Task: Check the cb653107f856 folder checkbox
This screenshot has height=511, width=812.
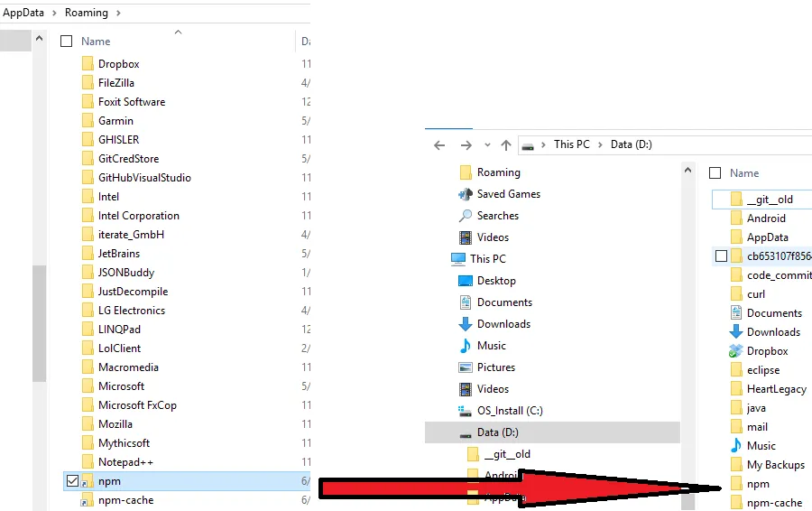Action: tap(721, 256)
